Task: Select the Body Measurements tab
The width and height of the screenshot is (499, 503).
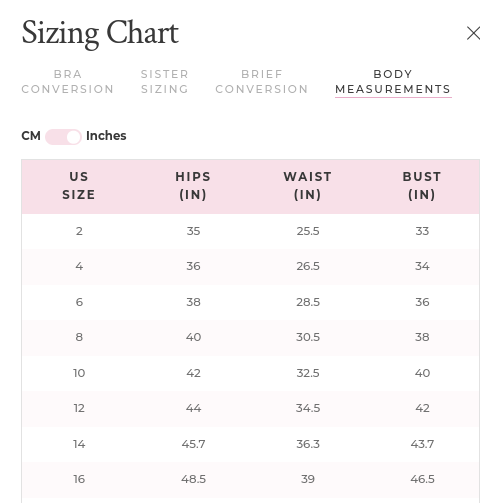Action: (393, 82)
